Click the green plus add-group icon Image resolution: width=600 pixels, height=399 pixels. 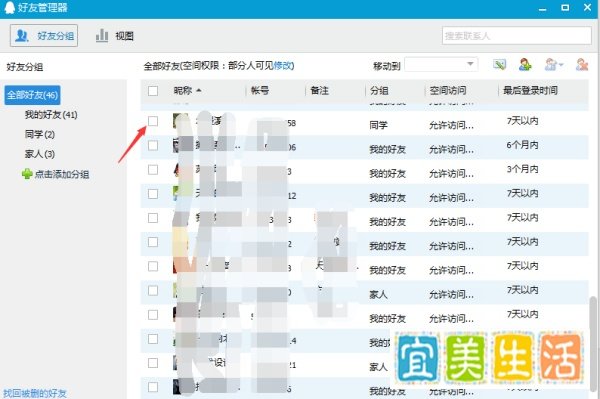[27, 174]
